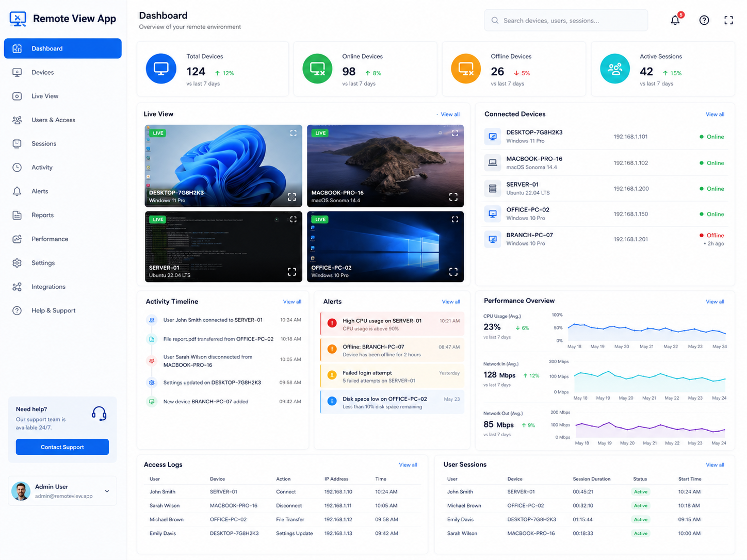Click Active status for Michael Brown session

click(x=641, y=505)
